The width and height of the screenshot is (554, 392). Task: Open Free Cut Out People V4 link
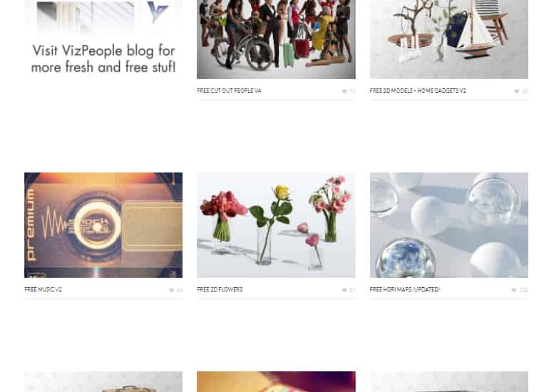coord(229,91)
